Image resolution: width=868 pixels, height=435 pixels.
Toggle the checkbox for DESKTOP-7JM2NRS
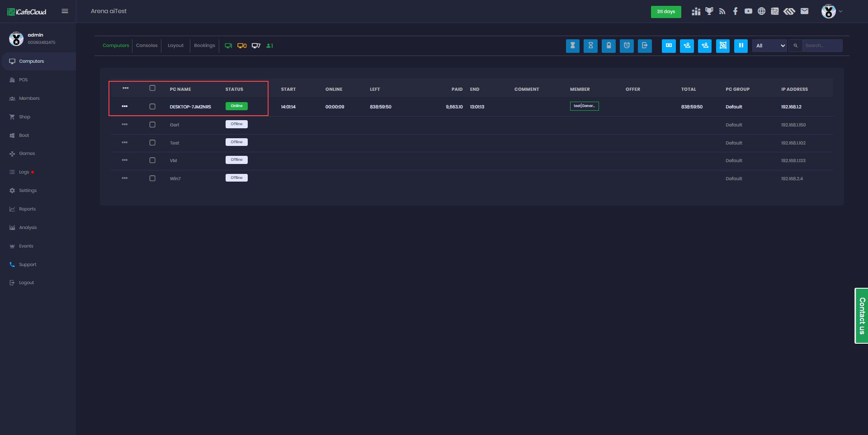pyautogui.click(x=152, y=107)
